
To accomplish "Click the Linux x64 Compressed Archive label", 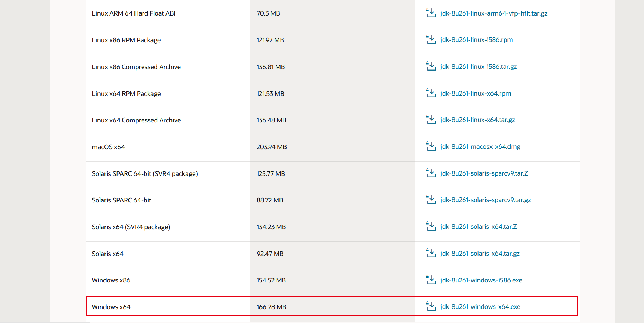I will [136, 120].
